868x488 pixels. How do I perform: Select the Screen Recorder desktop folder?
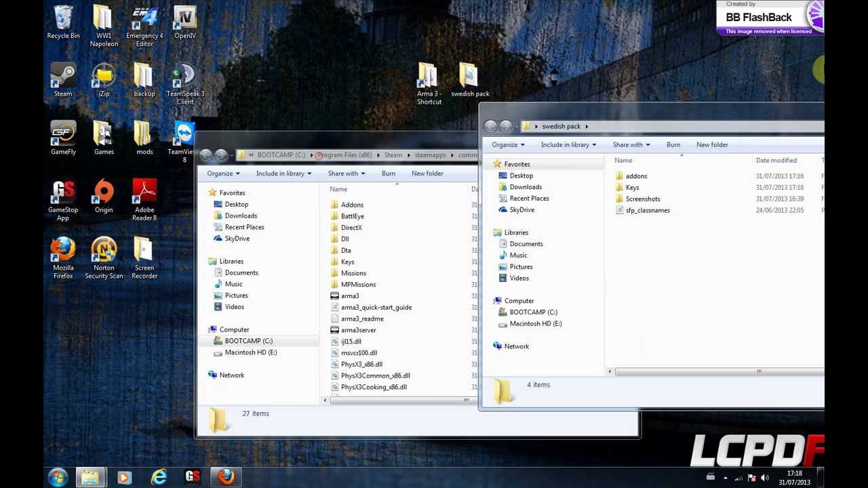[144, 258]
